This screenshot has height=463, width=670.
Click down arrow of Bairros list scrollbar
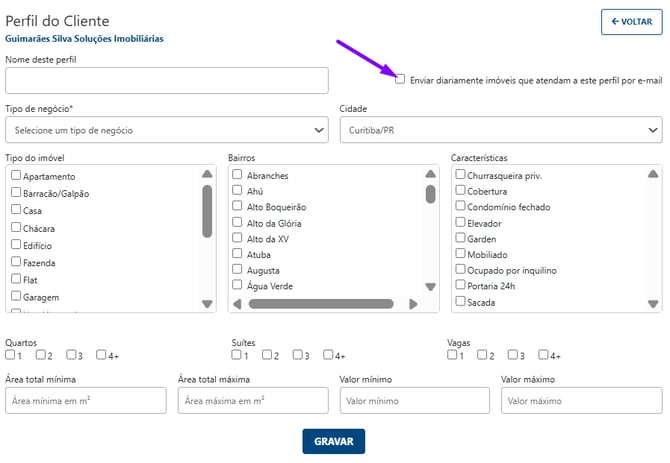pyautogui.click(x=430, y=287)
